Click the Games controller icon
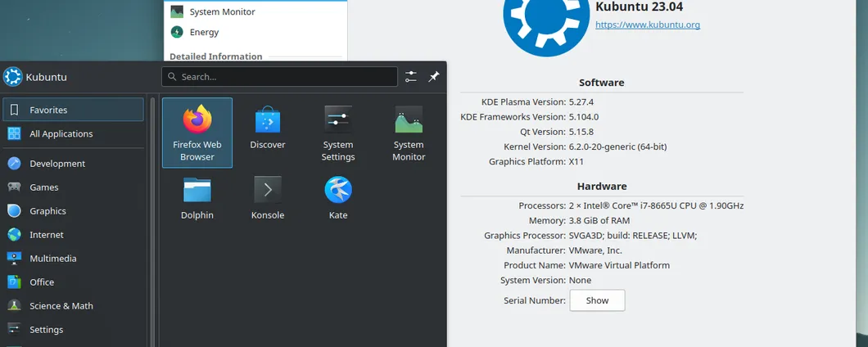 [x=15, y=187]
